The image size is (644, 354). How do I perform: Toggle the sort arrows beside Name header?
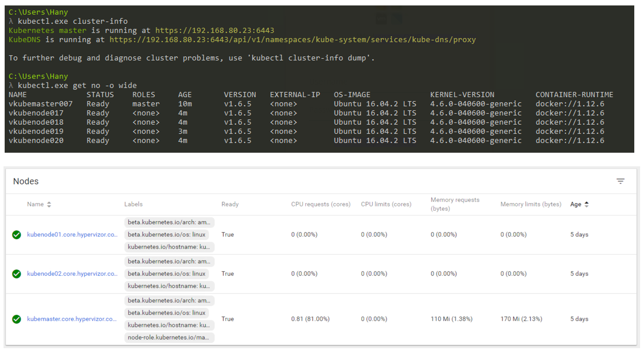pos(49,204)
